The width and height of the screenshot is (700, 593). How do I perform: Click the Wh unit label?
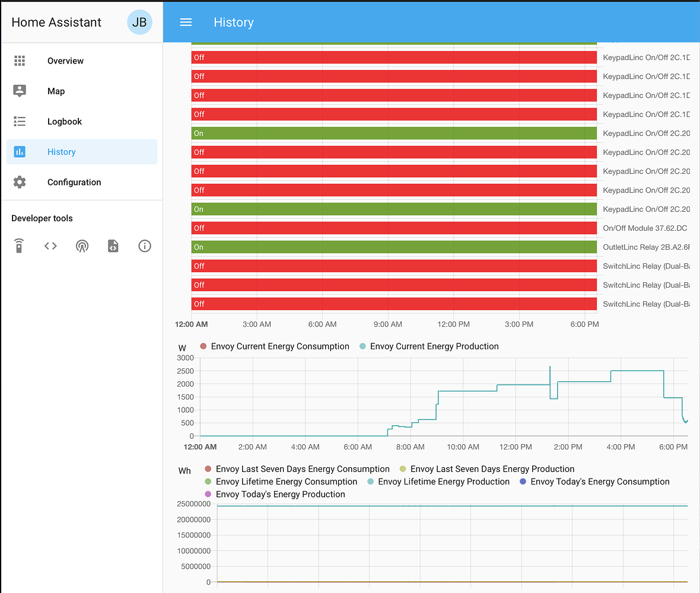click(x=184, y=471)
